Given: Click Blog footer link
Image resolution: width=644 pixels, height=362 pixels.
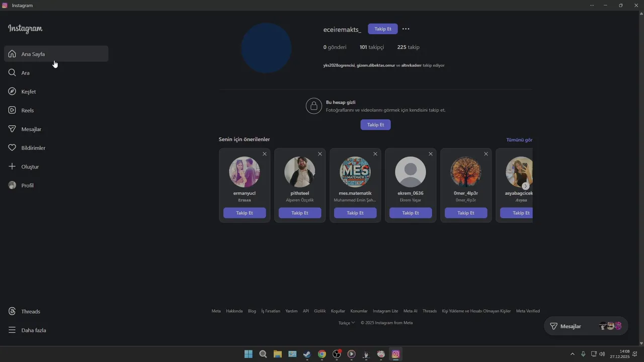Looking at the screenshot, I should tap(252, 311).
